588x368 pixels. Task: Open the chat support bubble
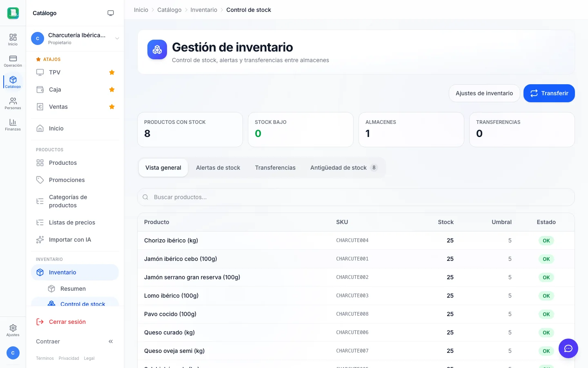[x=568, y=348]
